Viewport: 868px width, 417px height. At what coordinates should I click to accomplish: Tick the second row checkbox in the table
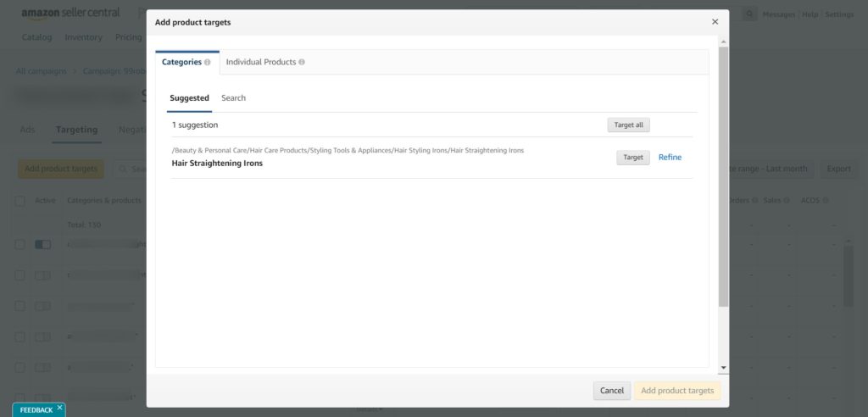pyautogui.click(x=20, y=275)
